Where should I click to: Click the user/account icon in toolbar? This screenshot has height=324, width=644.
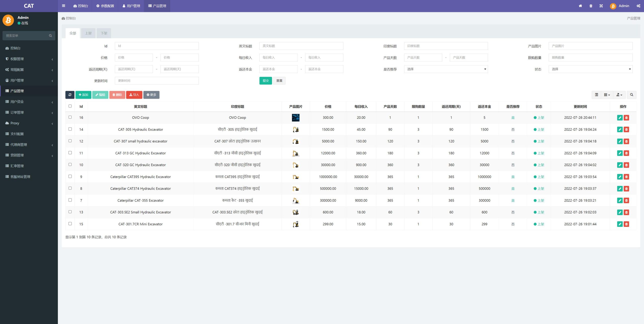pos(613,6)
